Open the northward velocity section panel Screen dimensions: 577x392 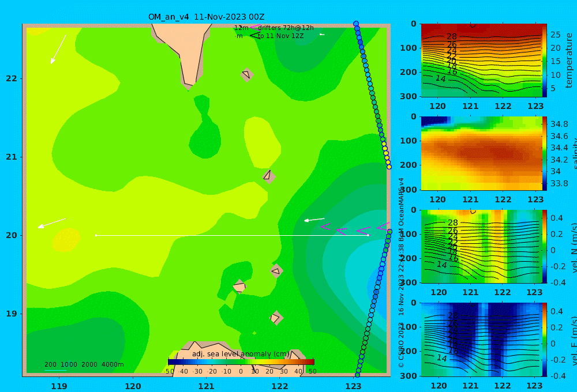[481, 246]
